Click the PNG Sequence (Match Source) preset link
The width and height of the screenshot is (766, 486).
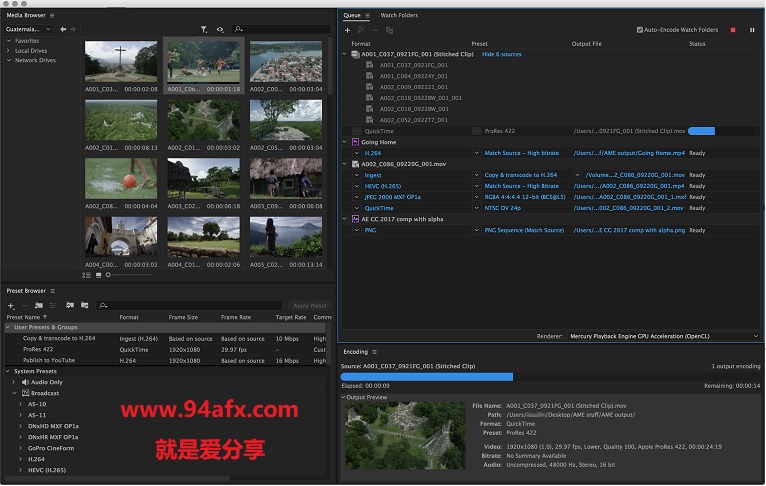pos(524,230)
